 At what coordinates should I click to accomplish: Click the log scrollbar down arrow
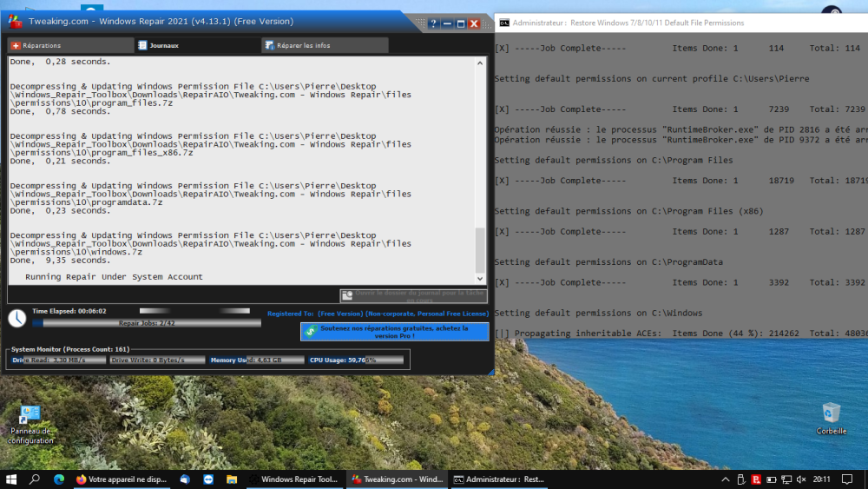tap(480, 279)
